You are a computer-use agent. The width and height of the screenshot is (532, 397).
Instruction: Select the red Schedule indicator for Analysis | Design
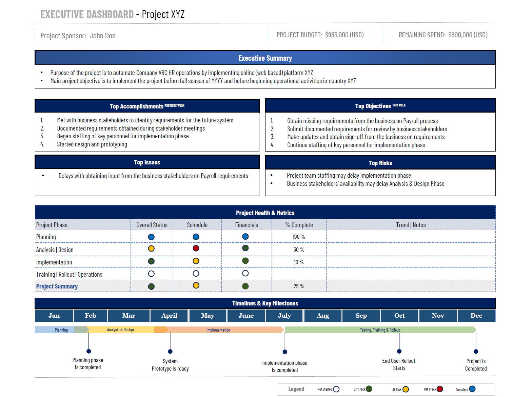pos(196,249)
